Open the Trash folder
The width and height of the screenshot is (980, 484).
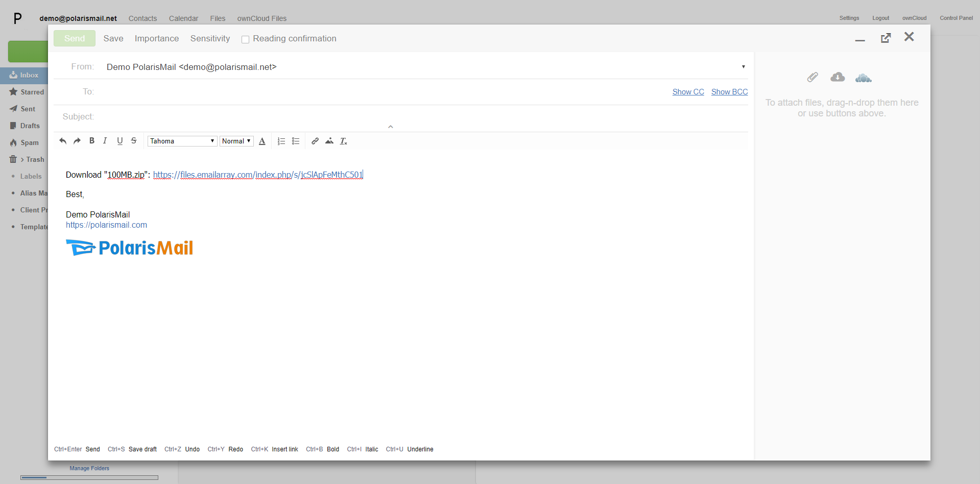pyautogui.click(x=27, y=159)
